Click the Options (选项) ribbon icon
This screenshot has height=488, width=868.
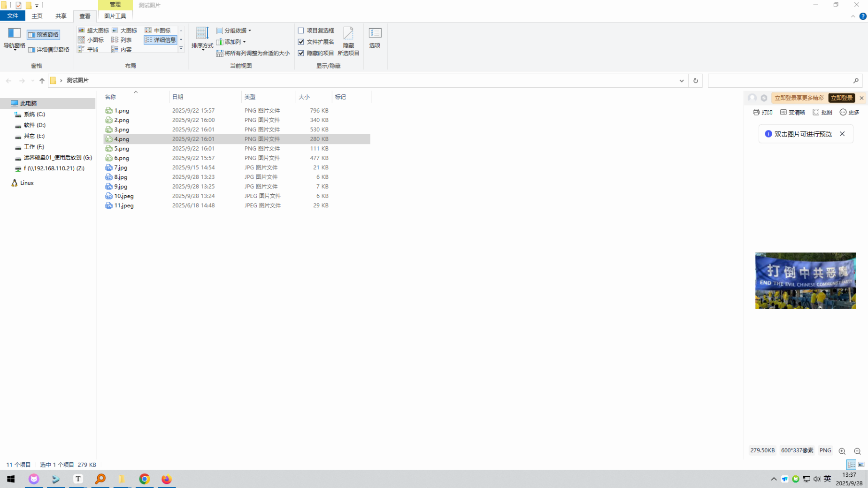tap(375, 38)
